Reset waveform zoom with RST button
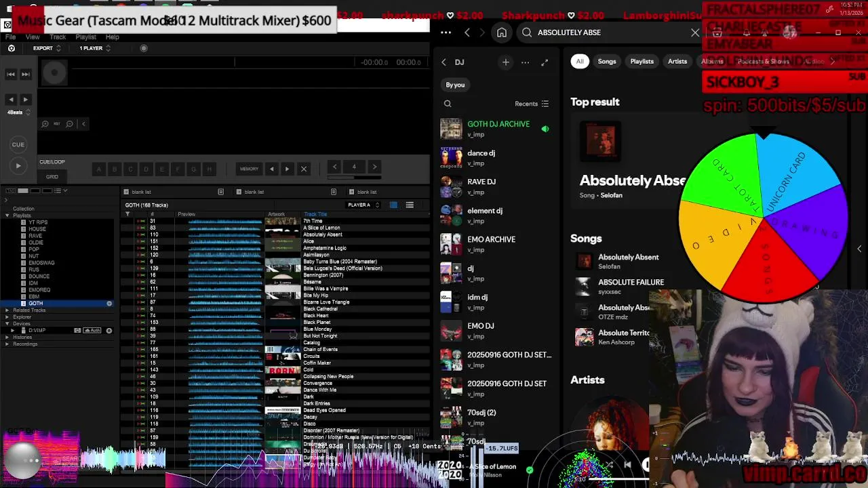The height and width of the screenshot is (488, 868). pyautogui.click(x=57, y=124)
